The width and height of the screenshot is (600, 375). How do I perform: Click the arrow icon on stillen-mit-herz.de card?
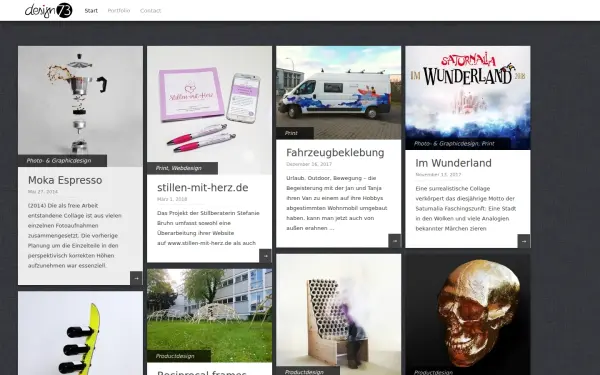(266, 256)
